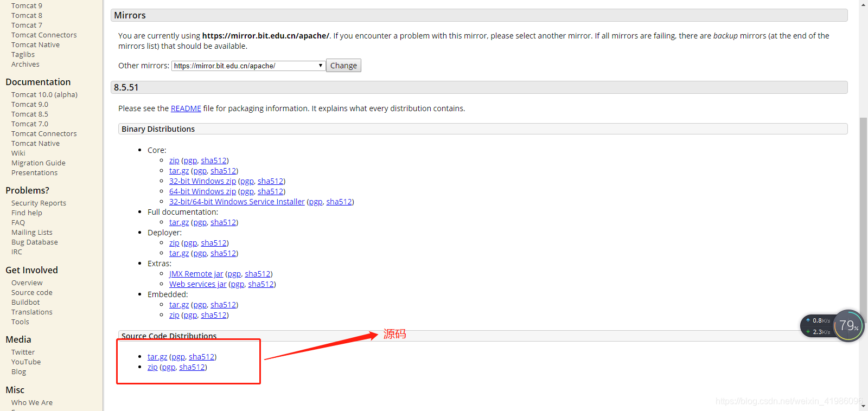Open Translations link
The width and height of the screenshot is (868, 411).
click(x=32, y=312)
